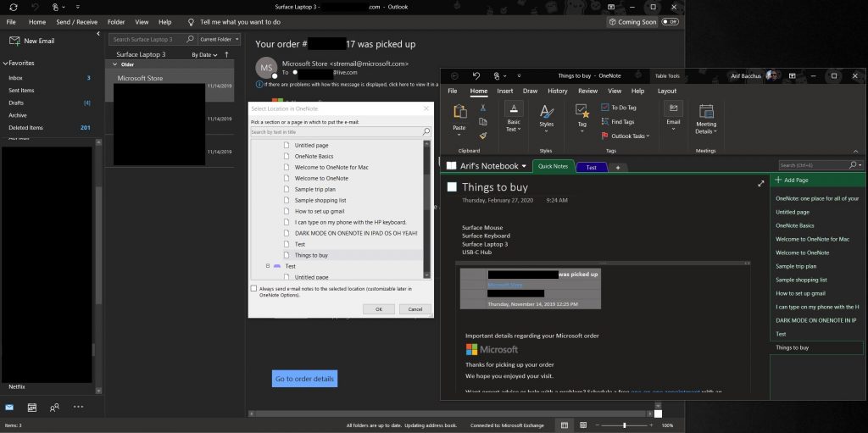
Task: Select Things to buy page in dialog tree
Action: coord(311,255)
